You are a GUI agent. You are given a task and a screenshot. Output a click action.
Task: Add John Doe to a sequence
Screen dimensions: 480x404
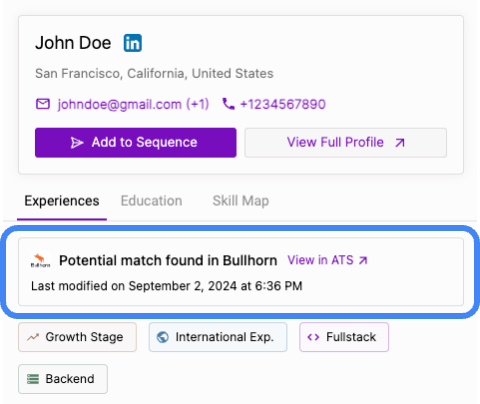(136, 143)
